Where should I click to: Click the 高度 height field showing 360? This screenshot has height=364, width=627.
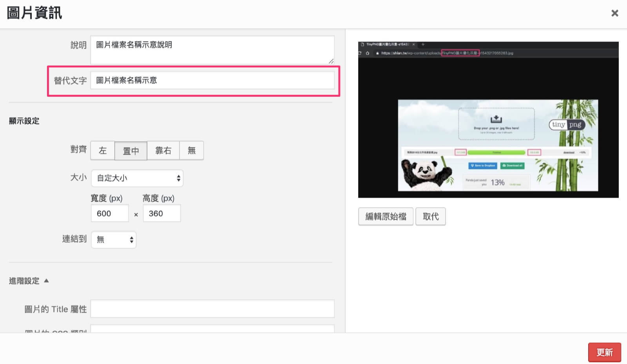[161, 213]
